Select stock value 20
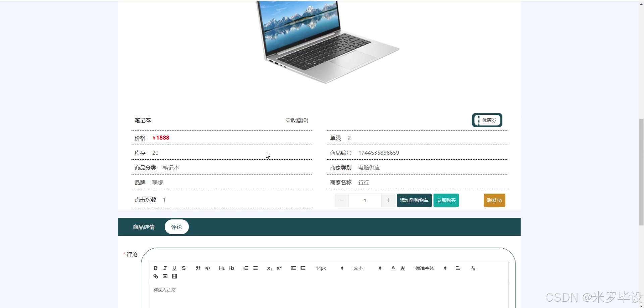Viewport: 644px width, 308px height. (x=155, y=153)
